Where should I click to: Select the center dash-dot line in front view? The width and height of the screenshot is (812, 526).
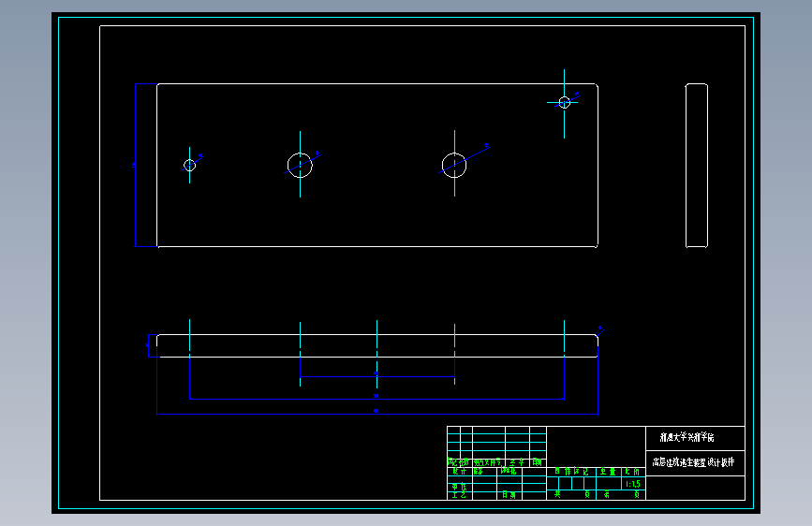[377, 354]
